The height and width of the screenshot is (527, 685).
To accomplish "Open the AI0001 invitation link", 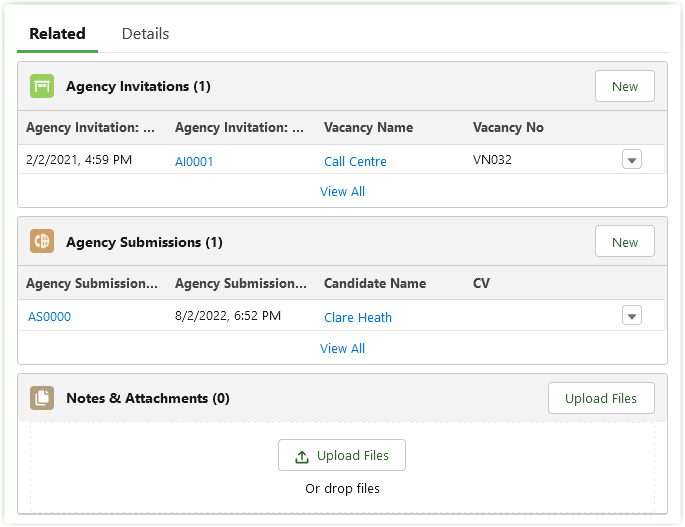I will [x=194, y=161].
